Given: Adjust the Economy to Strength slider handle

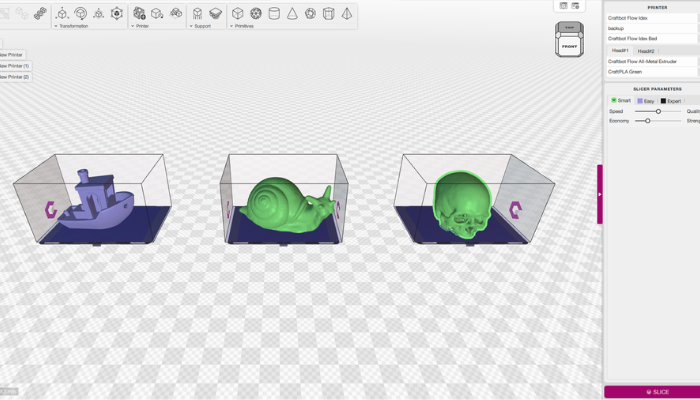Looking at the screenshot, I should point(648,121).
